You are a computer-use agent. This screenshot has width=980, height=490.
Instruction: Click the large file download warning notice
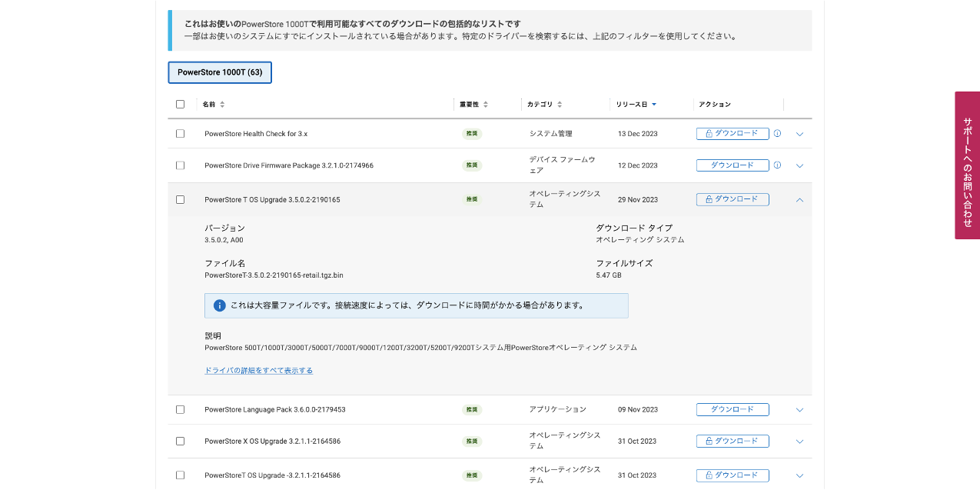pos(417,305)
